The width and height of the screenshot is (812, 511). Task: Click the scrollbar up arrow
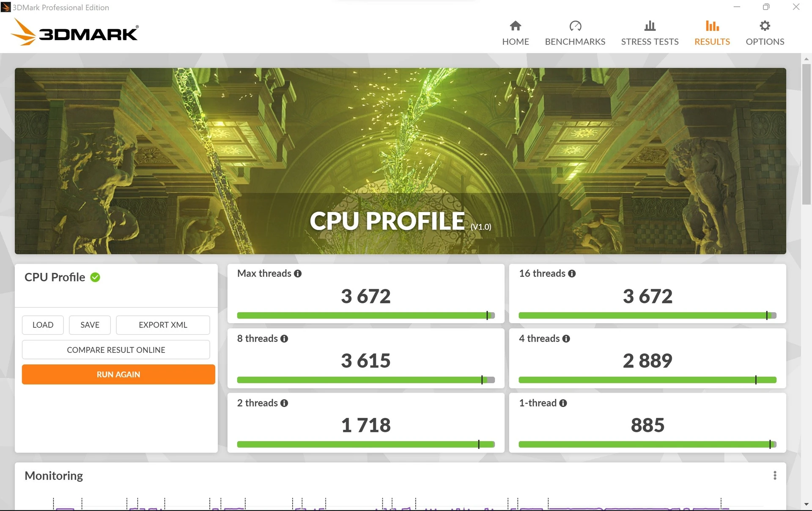pos(806,59)
